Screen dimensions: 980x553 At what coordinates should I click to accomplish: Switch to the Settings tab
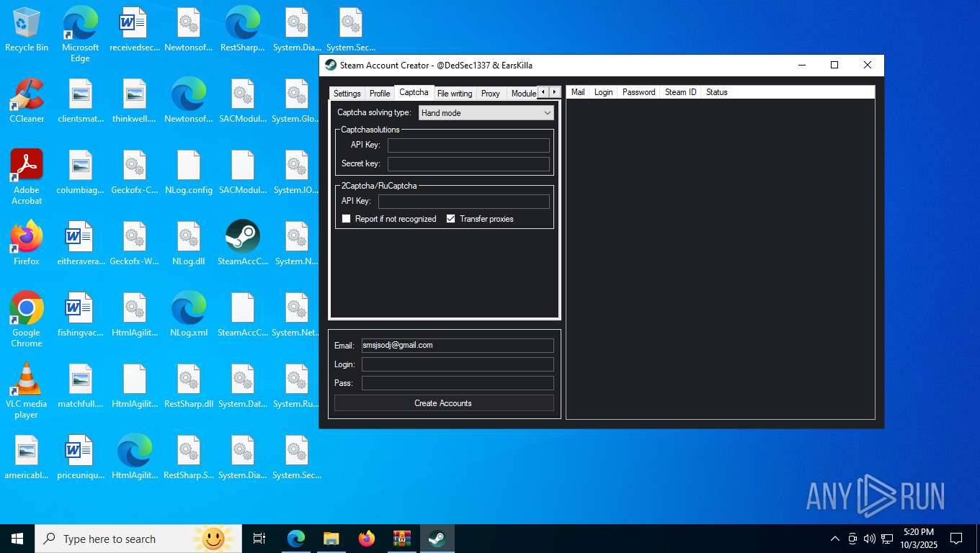click(347, 94)
